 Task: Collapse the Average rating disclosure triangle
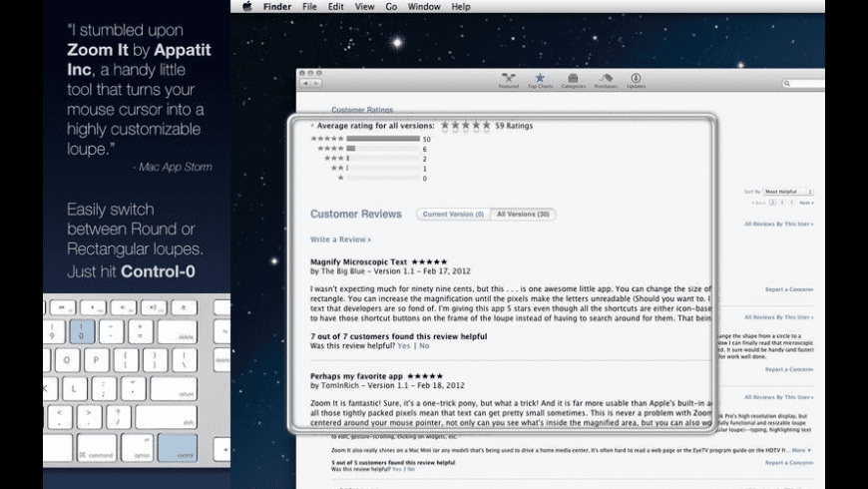(312, 126)
